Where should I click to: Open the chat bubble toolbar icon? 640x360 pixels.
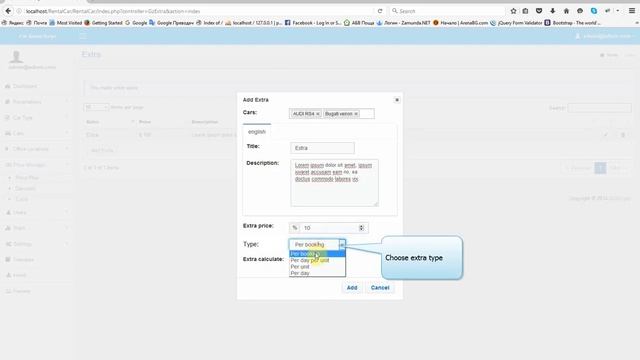coord(580,11)
